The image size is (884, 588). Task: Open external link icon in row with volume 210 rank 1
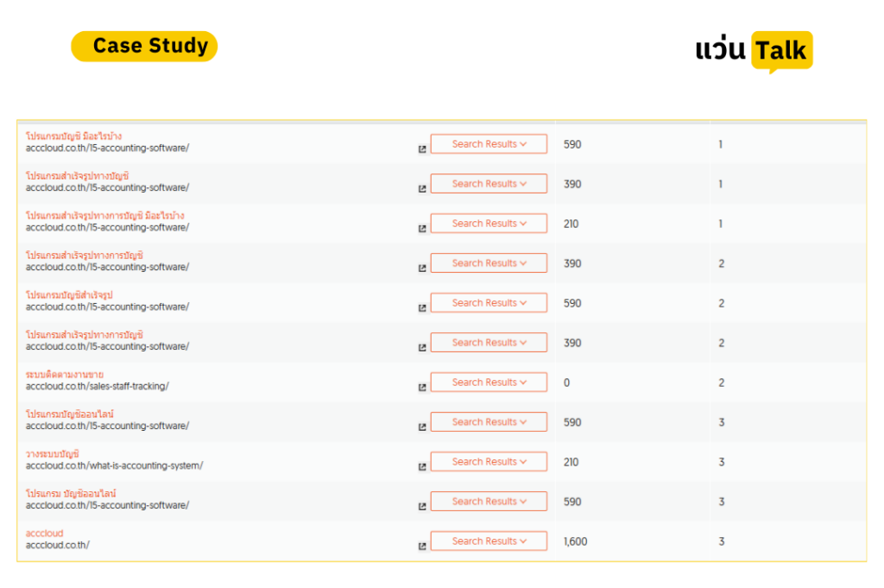pyautogui.click(x=421, y=228)
